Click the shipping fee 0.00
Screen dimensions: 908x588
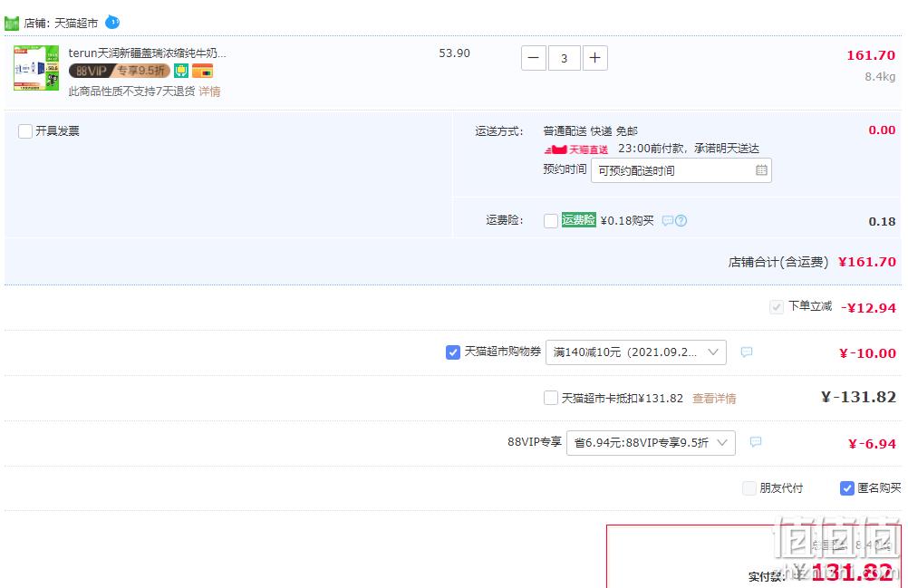[x=882, y=130]
